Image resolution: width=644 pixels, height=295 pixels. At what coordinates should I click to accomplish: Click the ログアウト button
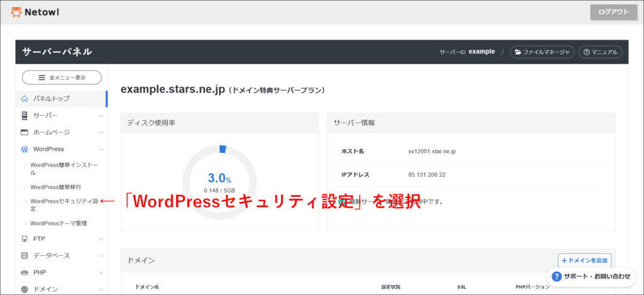[614, 12]
